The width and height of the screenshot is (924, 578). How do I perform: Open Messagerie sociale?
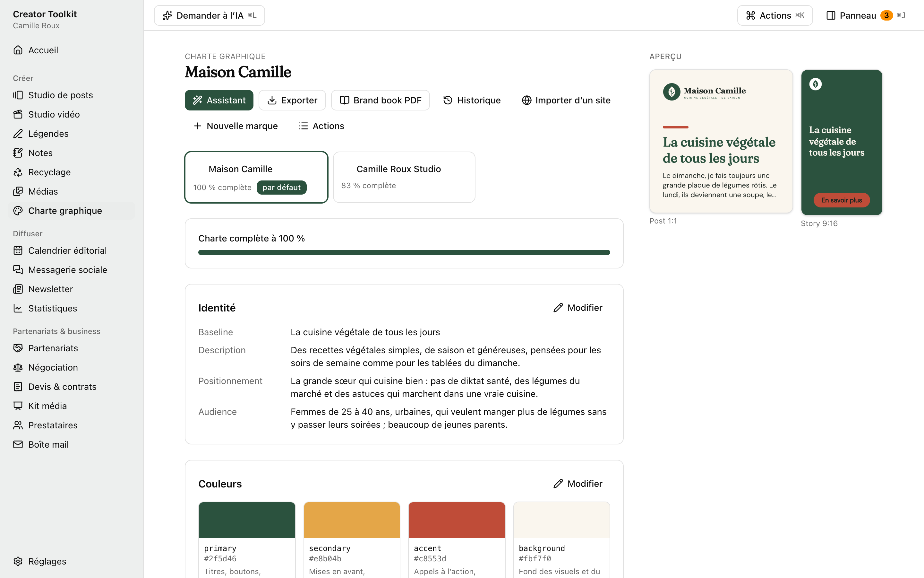[x=72, y=269]
